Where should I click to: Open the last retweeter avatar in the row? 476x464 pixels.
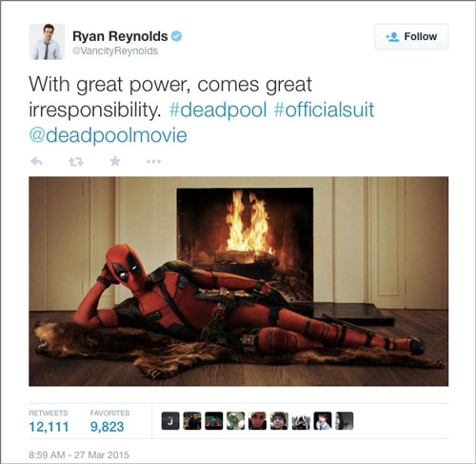coord(345,421)
